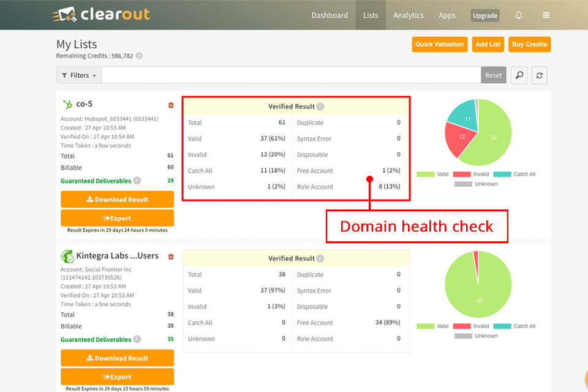The image size is (588, 392).
Task: Click the Mailchimp icon beside Kintegra Labs
Action: (x=67, y=256)
